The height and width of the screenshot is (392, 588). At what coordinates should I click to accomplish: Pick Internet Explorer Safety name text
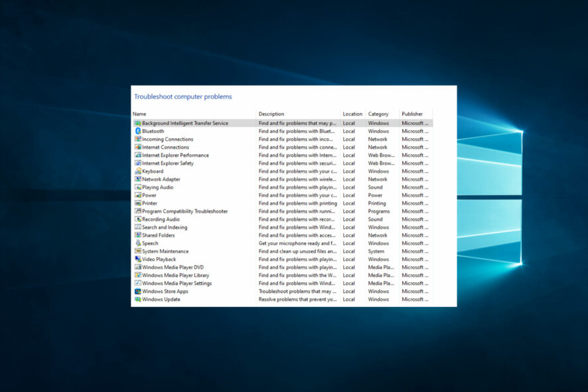pos(168,163)
